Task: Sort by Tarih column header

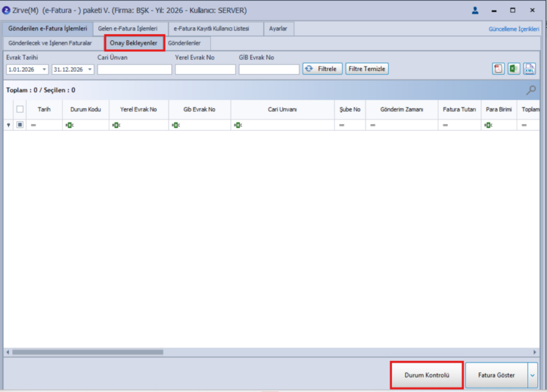Action: [44, 109]
